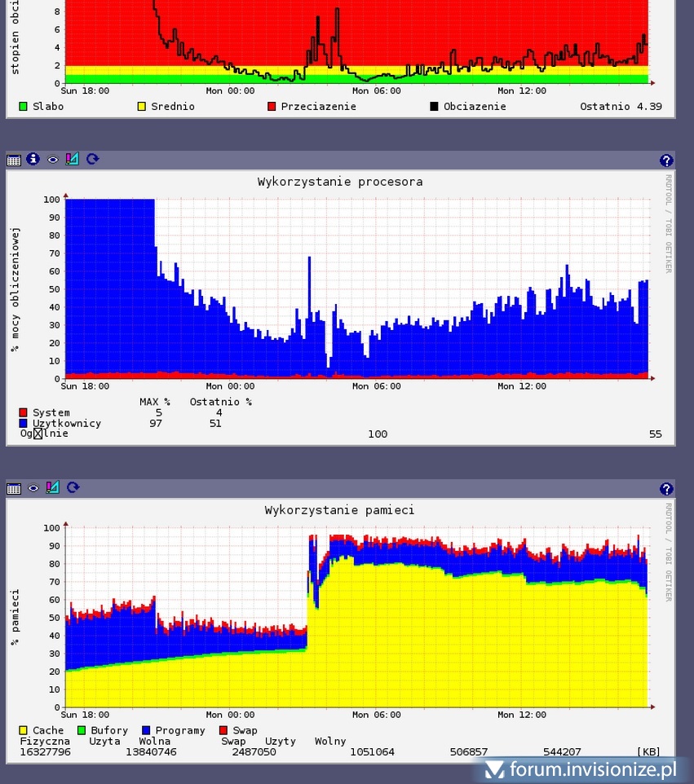Open help for the memory usage panel
This screenshot has height=784, width=694.
(666, 489)
